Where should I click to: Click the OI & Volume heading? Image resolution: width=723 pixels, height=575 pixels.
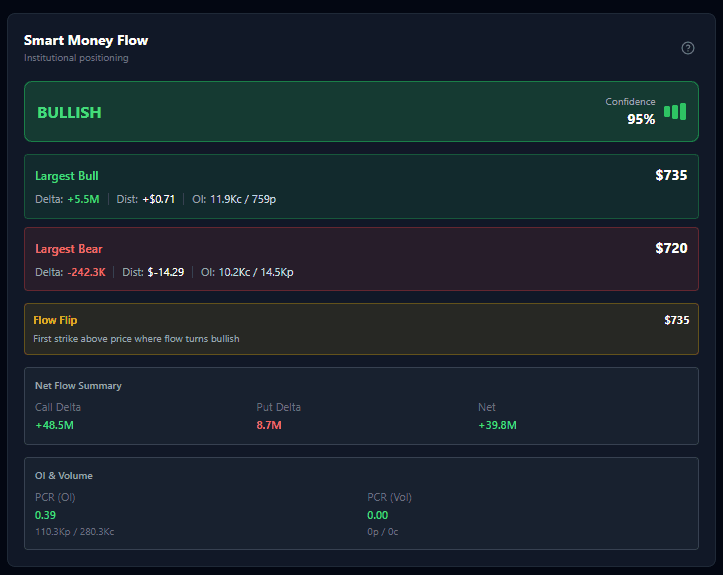(x=64, y=475)
